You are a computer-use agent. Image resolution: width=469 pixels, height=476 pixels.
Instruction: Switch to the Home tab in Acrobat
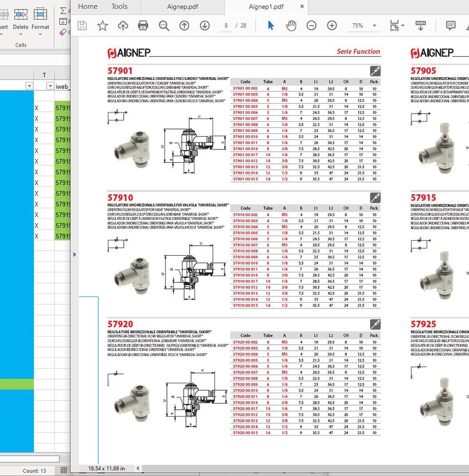point(88,6)
